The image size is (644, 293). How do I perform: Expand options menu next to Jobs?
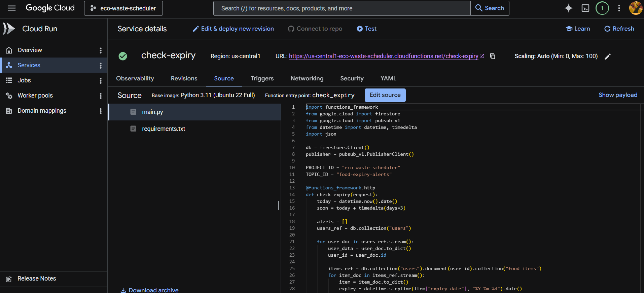click(101, 80)
